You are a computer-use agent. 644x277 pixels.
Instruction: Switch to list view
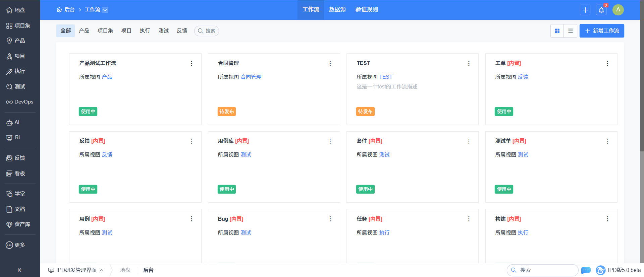point(570,31)
